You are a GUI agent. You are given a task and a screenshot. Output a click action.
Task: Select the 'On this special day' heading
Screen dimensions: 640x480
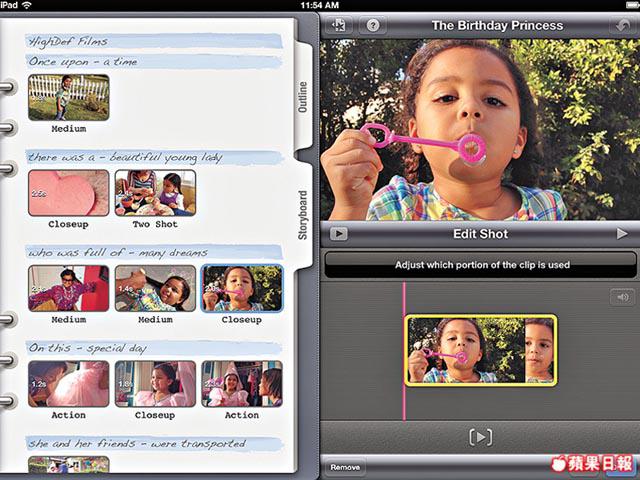(x=88, y=348)
